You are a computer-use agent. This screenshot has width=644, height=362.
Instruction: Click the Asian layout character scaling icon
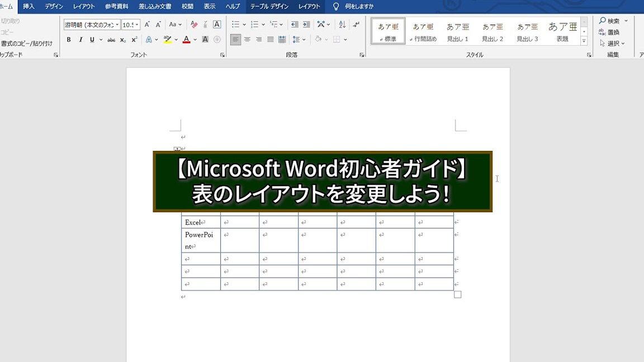pyautogui.click(x=321, y=25)
